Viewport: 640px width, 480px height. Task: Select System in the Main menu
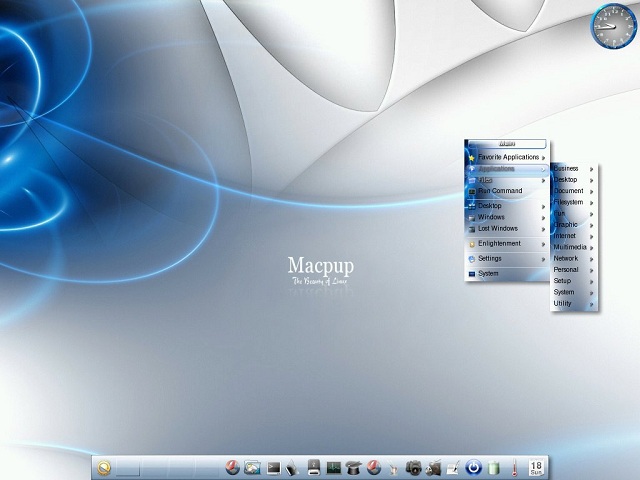pyautogui.click(x=507, y=274)
